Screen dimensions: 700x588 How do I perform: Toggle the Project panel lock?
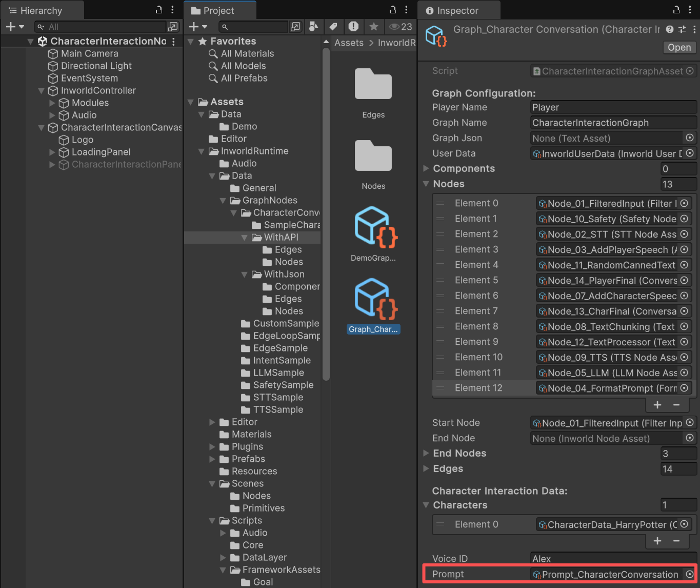[393, 10]
